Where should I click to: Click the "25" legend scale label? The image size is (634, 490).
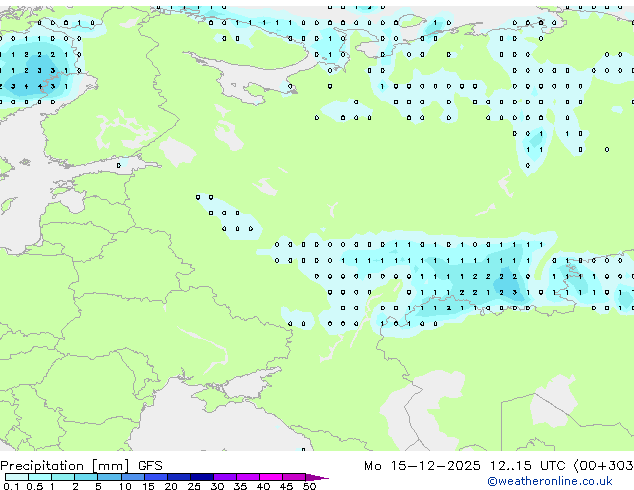pos(194,486)
